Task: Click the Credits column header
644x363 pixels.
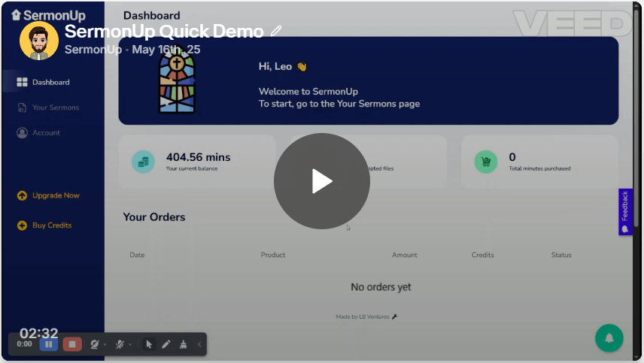Action: pyautogui.click(x=482, y=255)
